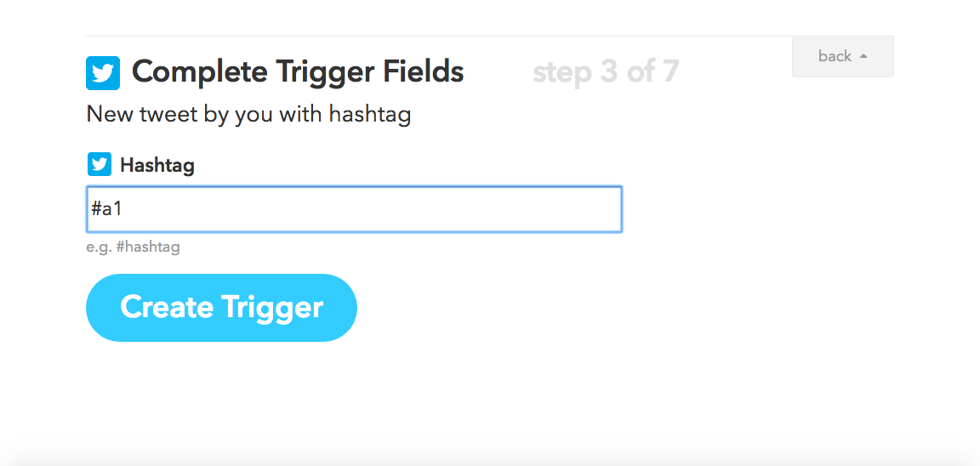This screenshot has height=466, width=980.
Task: Click the Hashtag field label
Action: click(x=157, y=165)
